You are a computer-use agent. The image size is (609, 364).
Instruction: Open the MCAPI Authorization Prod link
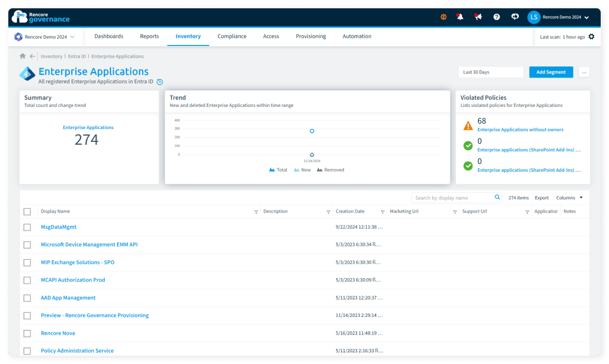pyautogui.click(x=73, y=280)
